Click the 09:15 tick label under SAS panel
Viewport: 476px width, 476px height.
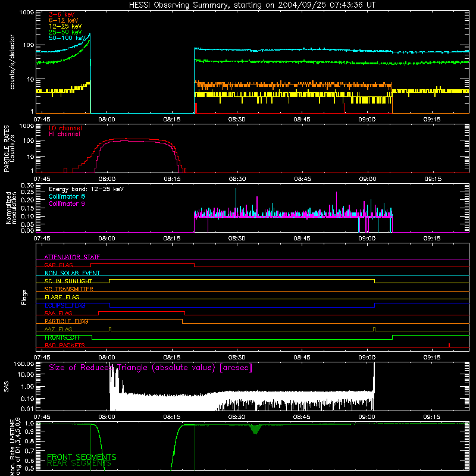pyautogui.click(x=432, y=417)
